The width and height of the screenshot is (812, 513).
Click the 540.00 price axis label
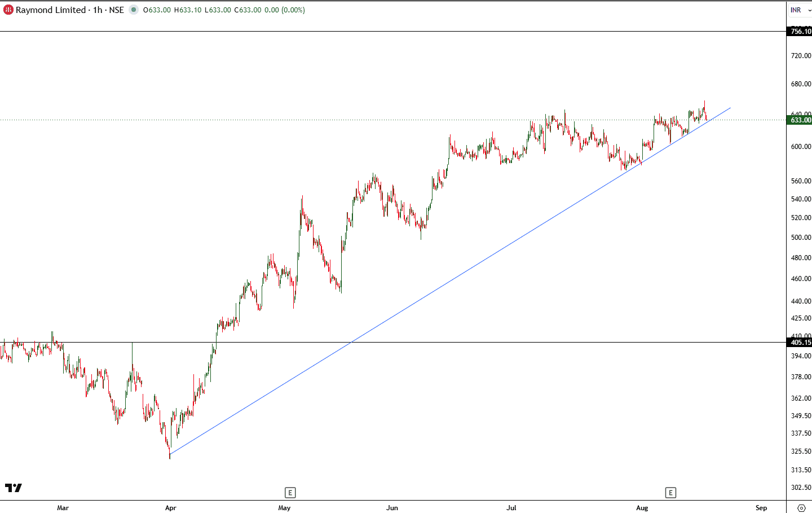(801, 199)
